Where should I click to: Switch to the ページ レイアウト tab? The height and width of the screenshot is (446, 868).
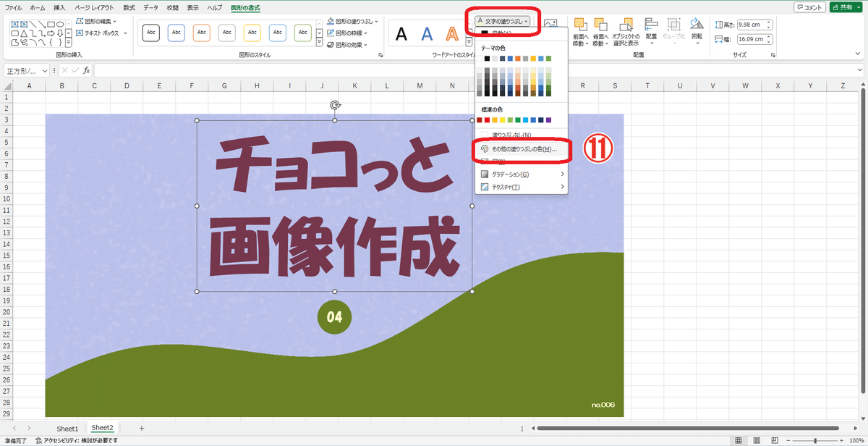[94, 7]
